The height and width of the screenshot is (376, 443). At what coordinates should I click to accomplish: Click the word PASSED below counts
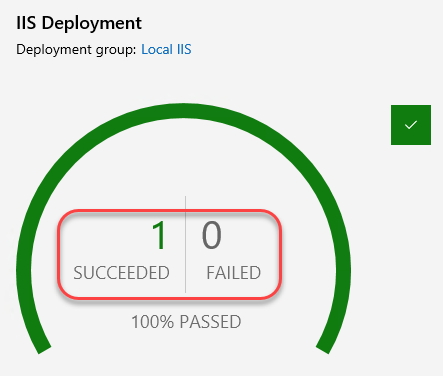pos(210,322)
